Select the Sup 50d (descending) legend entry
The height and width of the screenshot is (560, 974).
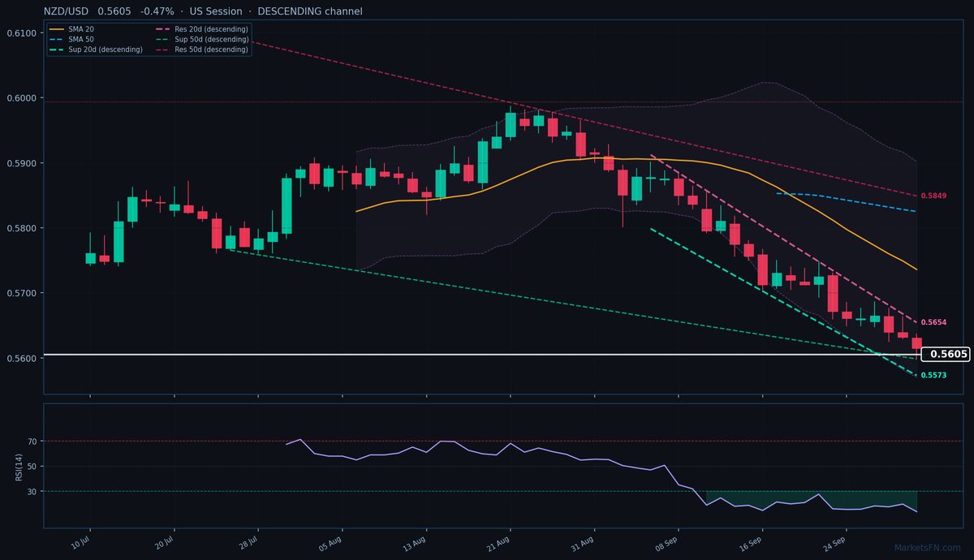tap(201, 39)
